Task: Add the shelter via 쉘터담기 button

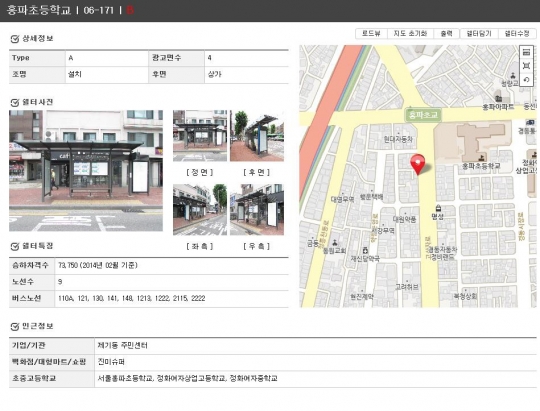Action: coord(479,33)
